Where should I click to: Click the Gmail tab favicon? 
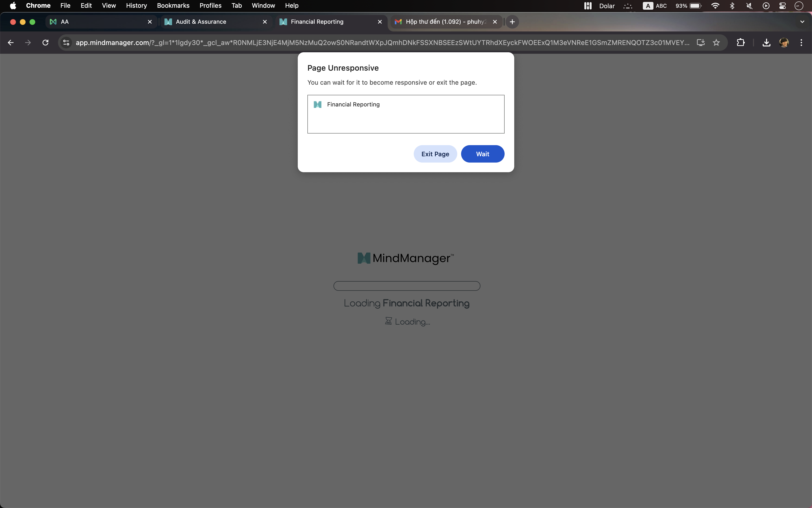coord(398,22)
